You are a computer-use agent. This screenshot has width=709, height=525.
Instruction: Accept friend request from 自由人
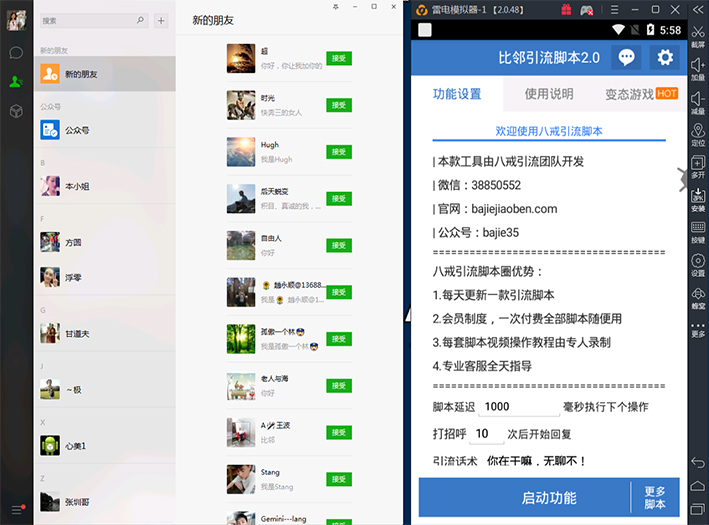(339, 246)
